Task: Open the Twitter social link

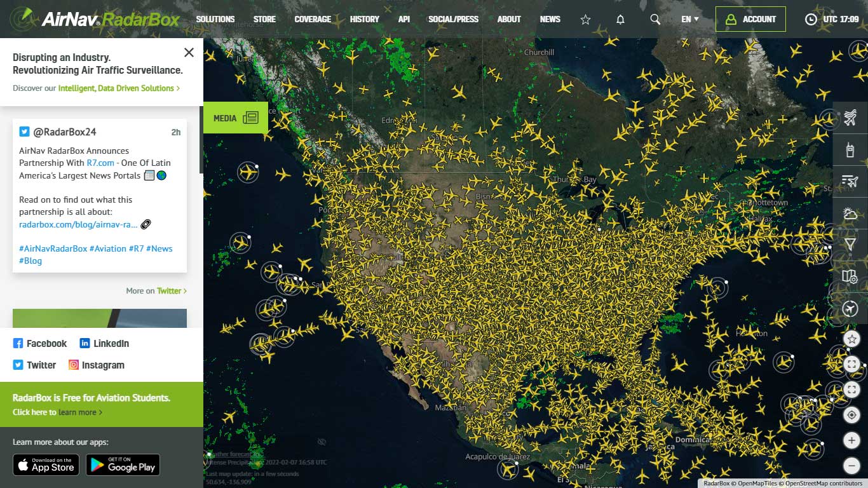Action: pos(34,365)
